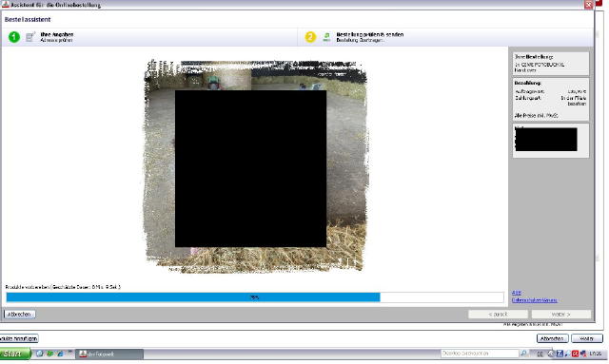609x364 pixels.
Task: Click the red tray icon near the clock
Action: (x=575, y=354)
